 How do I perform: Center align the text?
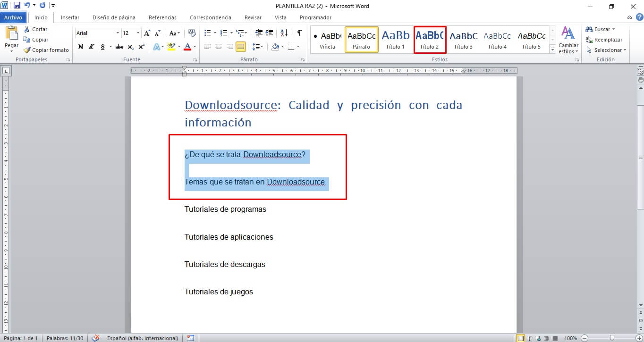pyautogui.click(x=219, y=47)
